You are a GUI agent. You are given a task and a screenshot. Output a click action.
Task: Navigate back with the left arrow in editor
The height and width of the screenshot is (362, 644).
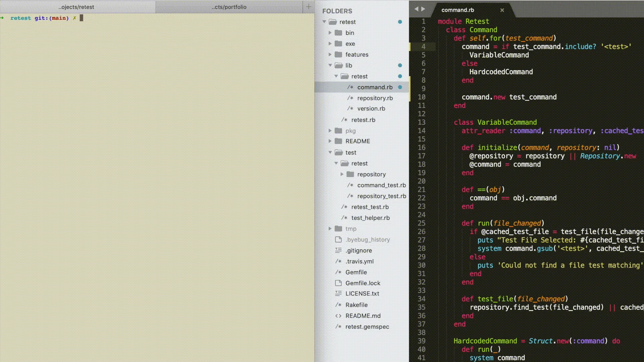[x=416, y=9]
